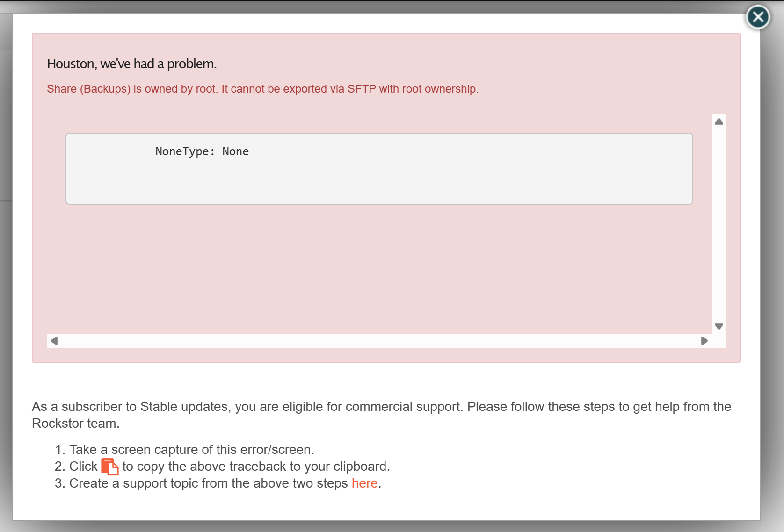Click the horizontal scrollbar track below the traceback

point(374,341)
